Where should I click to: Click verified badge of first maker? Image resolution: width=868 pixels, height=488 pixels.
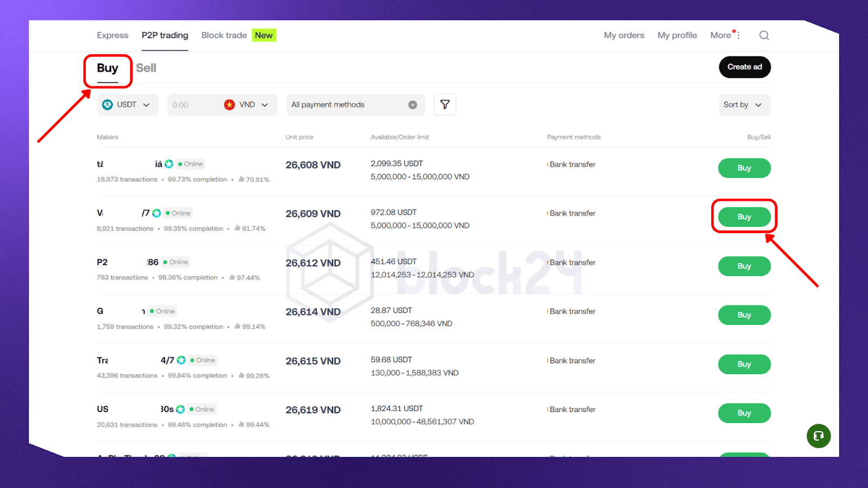click(169, 164)
